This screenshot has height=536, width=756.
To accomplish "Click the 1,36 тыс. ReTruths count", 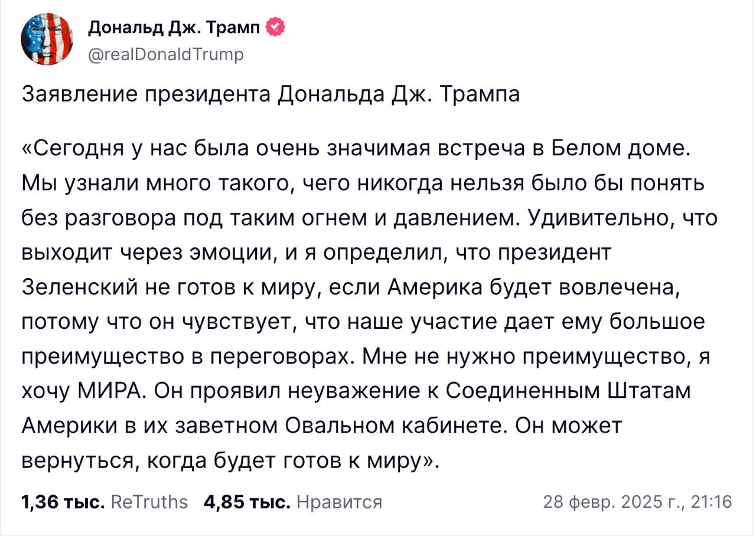I will 63,502.
